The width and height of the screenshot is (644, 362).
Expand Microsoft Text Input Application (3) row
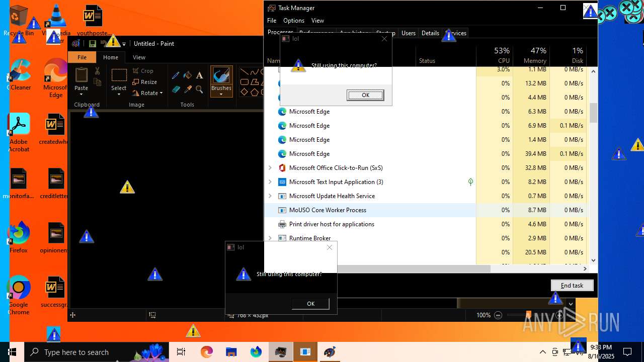270,182
